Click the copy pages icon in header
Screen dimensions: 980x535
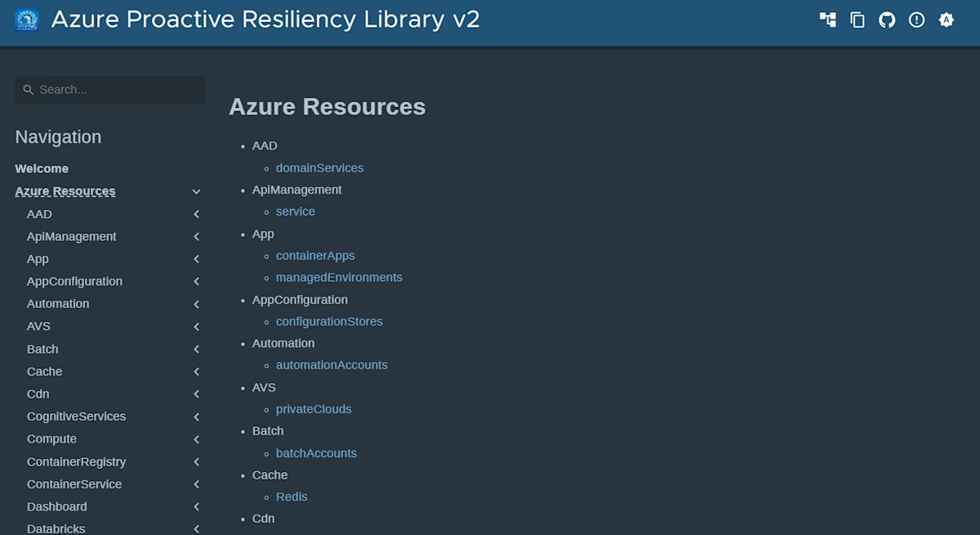857,20
